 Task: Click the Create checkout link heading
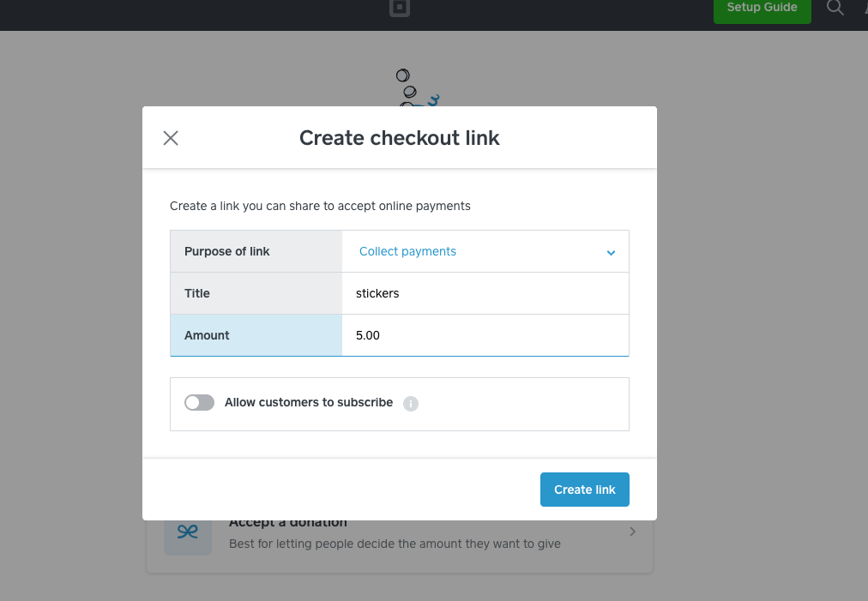click(x=400, y=138)
